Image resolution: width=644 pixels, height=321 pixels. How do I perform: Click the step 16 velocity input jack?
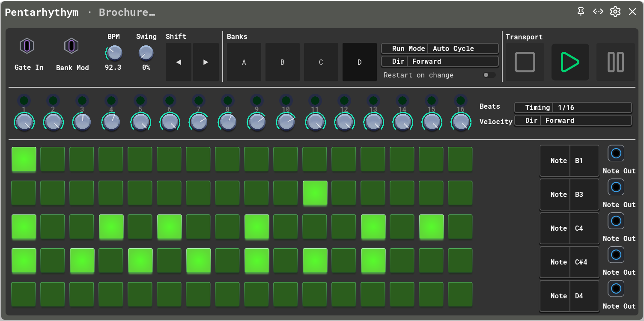(x=461, y=101)
